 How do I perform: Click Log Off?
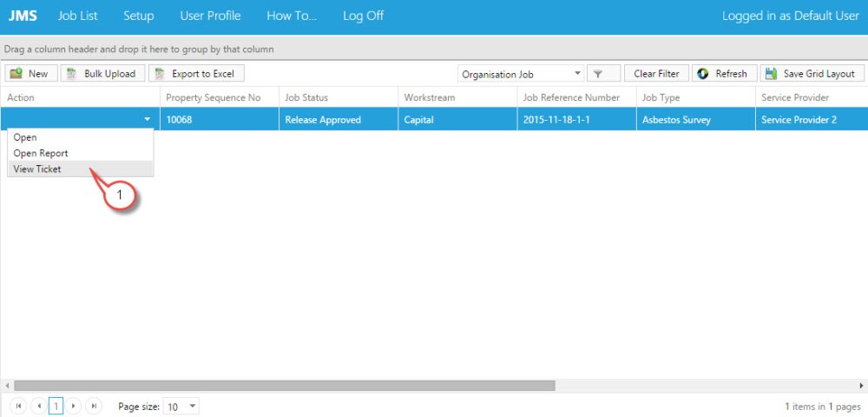[363, 16]
